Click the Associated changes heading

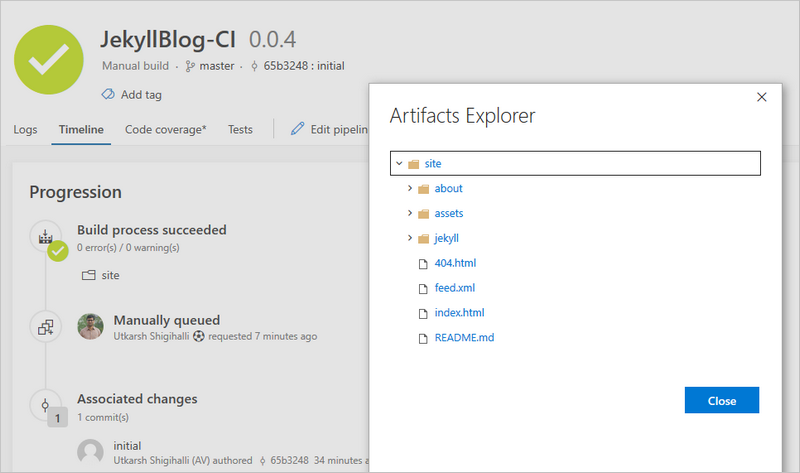point(137,399)
